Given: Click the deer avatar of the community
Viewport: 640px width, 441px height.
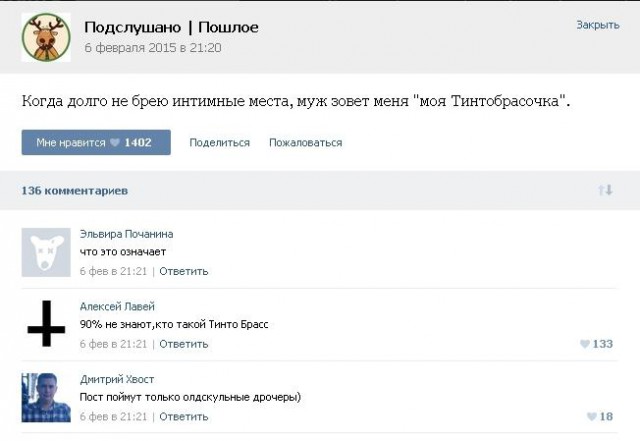Looking at the screenshot, I should [x=46, y=37].
